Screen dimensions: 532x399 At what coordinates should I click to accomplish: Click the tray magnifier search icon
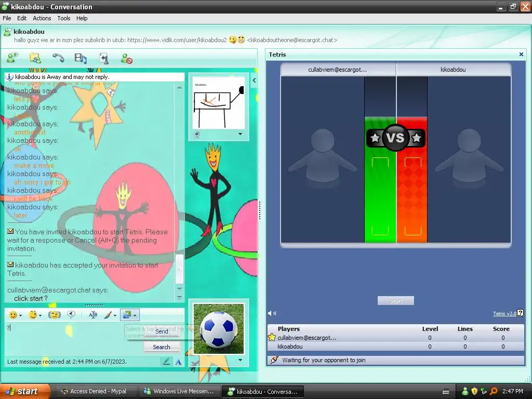pos(494,391)
